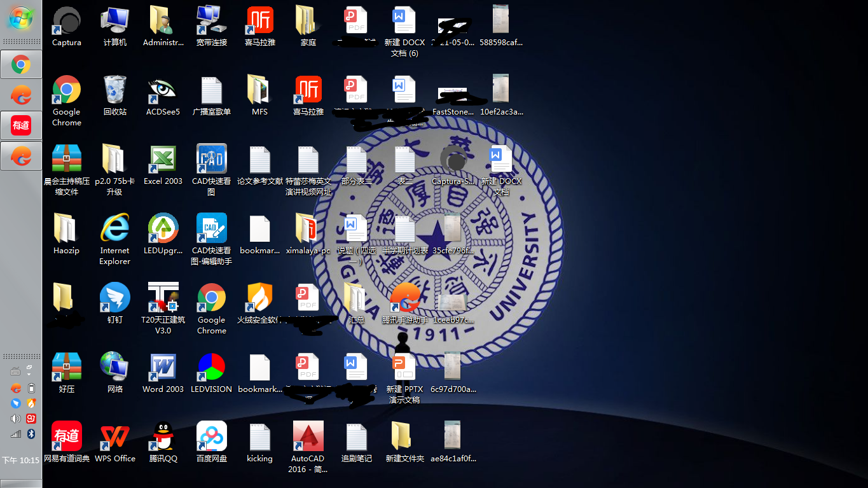This screenshot has height=488, width=868.
Task: Launch the Word 2003 shortcut
Action: (x=163, y=373)
